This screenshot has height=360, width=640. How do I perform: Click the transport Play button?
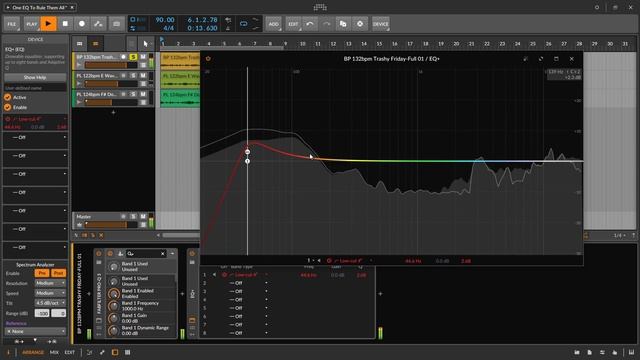pyautogui.click(x=48, y=24)
